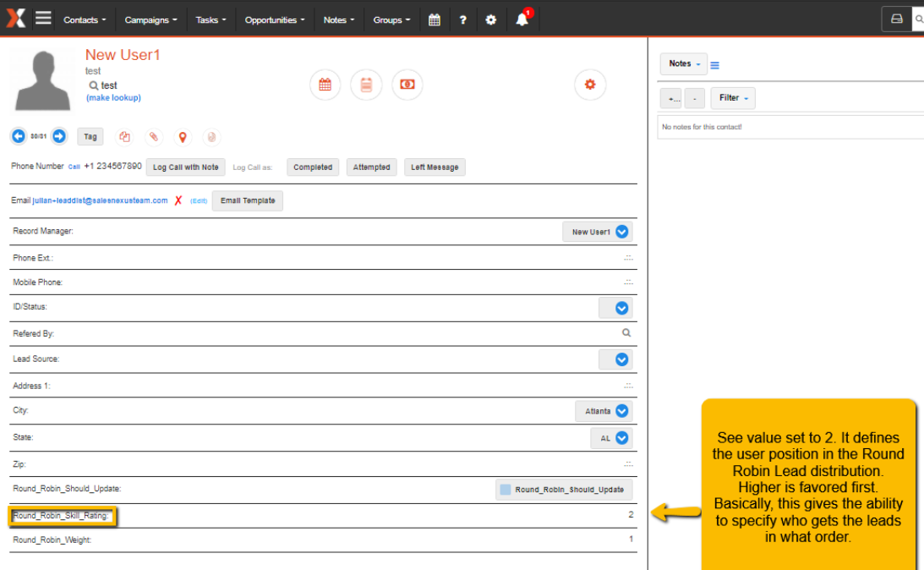Open the hamburger menu icon
Image resolution: width=924 pixels, height=570 pixels.
[43, 19]
